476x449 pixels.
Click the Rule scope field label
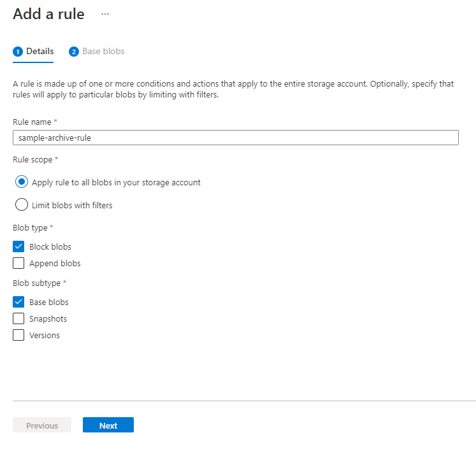coord(32,159)
